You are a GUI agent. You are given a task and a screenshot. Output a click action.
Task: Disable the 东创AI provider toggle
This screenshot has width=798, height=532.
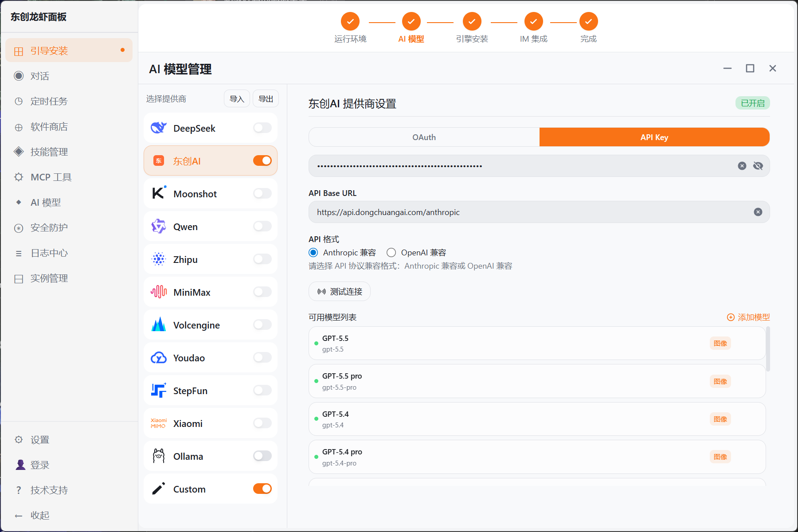point(262,160)
